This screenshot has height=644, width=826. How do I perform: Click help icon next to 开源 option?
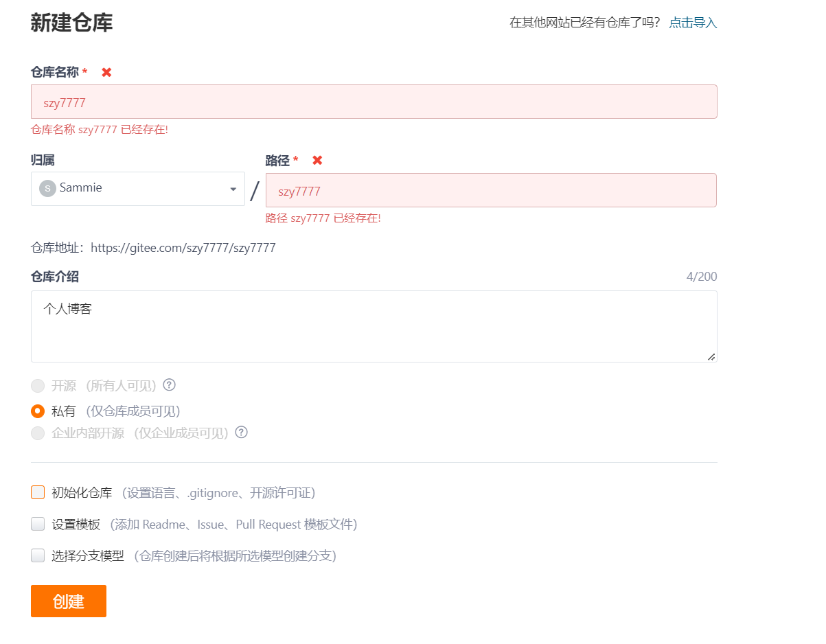point(169,384)
